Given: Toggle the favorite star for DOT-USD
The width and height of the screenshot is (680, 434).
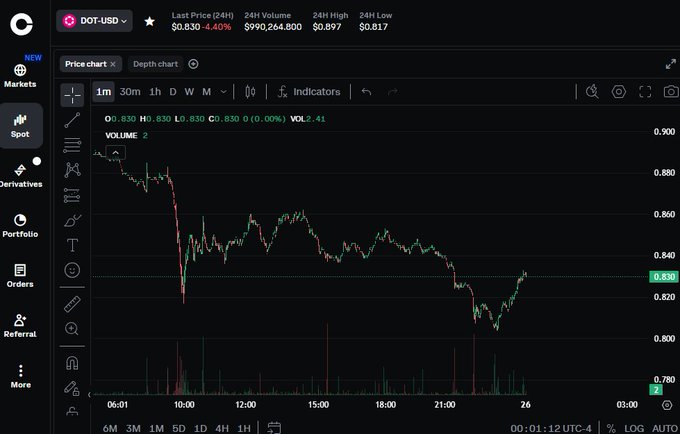Looking at the screenshot, I should [x=150, y=21].
